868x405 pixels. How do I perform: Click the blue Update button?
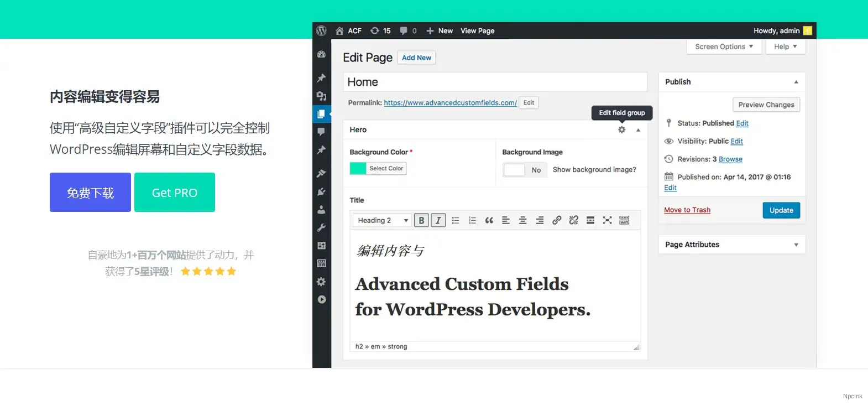click(x=781, y=210)
